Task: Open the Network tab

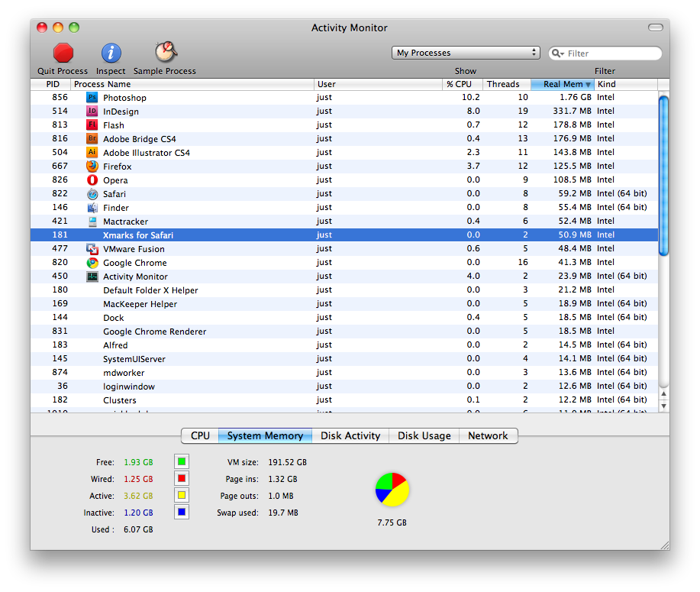Action: 488,435
